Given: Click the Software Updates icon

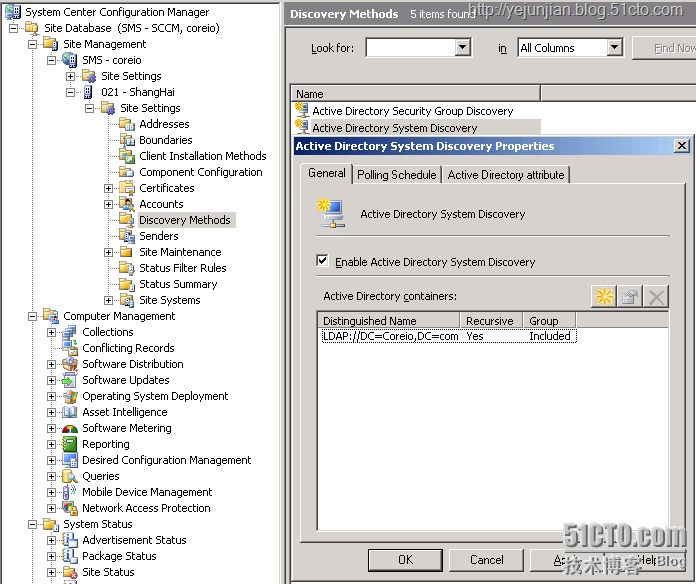Looking at the screenshot, I should click(x=70, y=380).
